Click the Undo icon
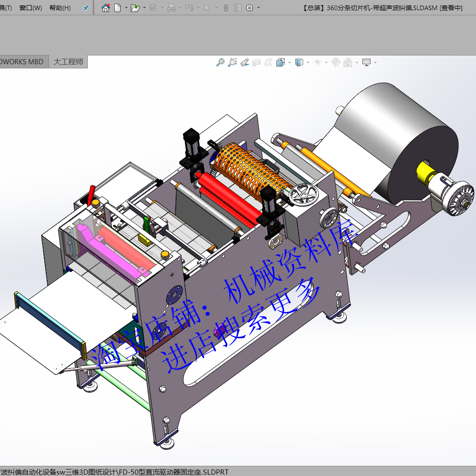The image size is (476, 476). pyautogui.click(x=189, y=7)
